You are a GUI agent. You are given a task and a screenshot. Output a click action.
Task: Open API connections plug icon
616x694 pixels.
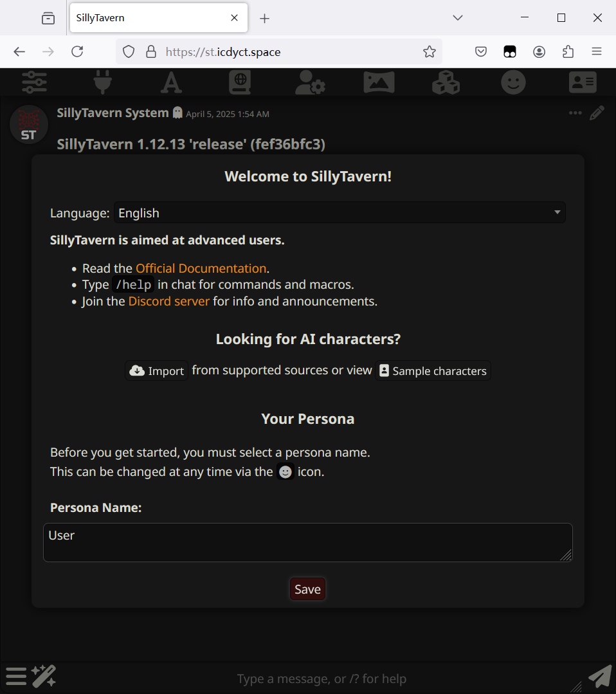(102, 82)
